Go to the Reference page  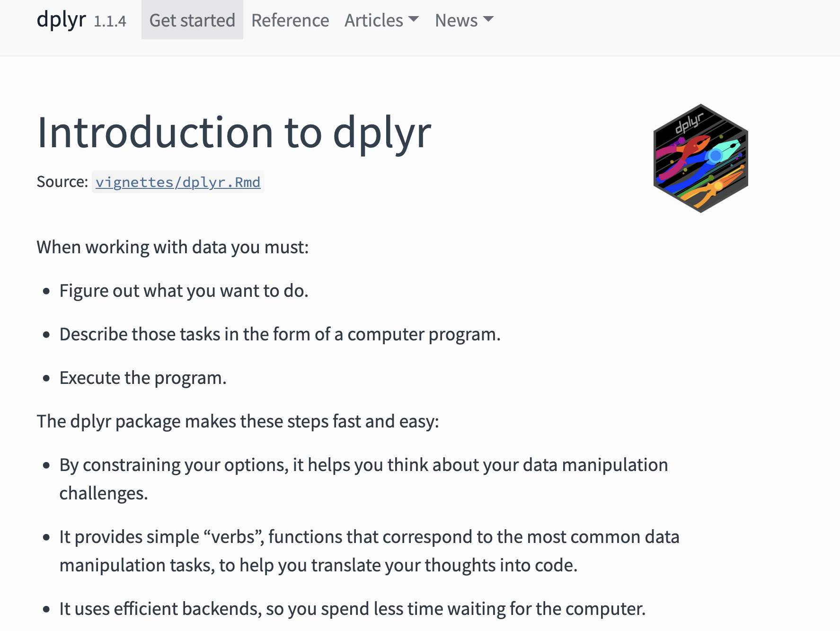[x=290, y=20]
